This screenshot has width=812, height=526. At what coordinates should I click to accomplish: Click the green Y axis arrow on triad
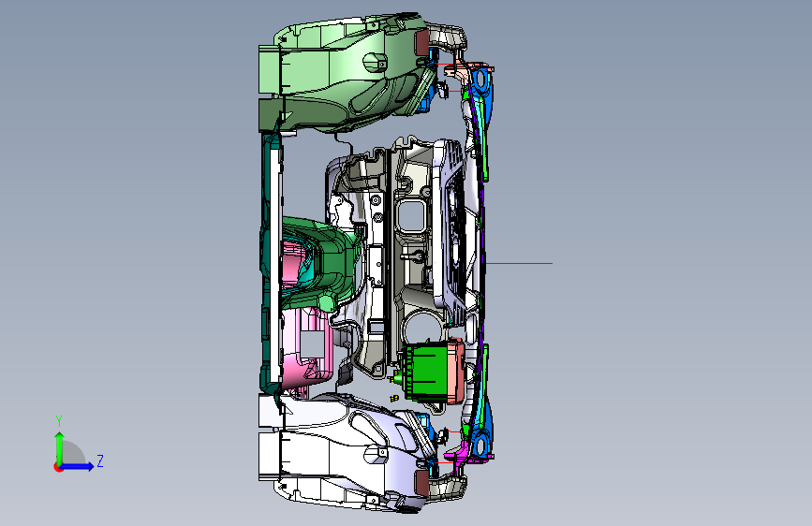[60, 447]
